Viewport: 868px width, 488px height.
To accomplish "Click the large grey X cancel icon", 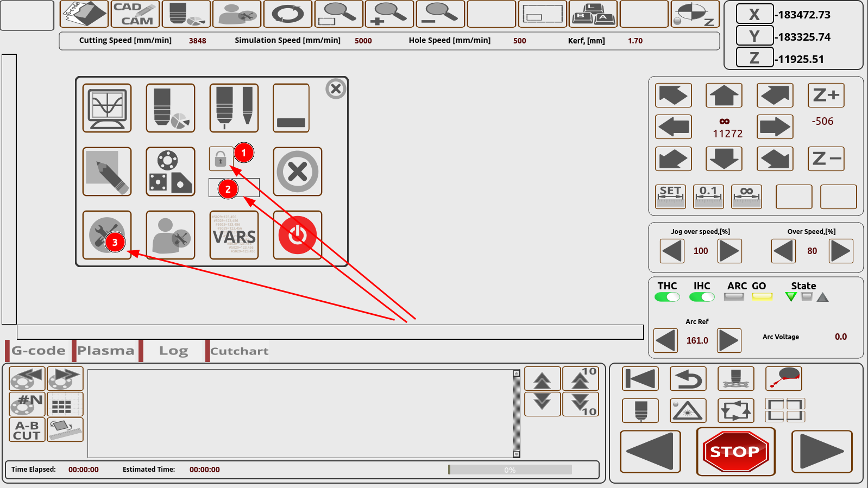I will (298, 172).
